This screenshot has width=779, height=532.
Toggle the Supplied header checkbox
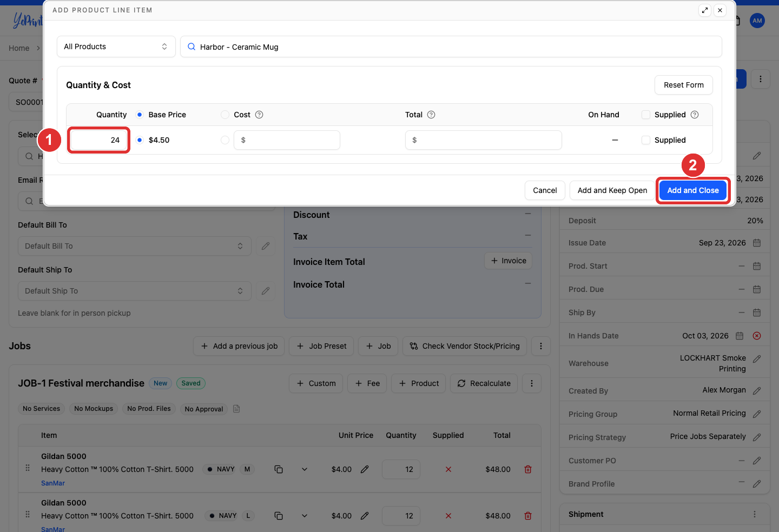(646, 115)
